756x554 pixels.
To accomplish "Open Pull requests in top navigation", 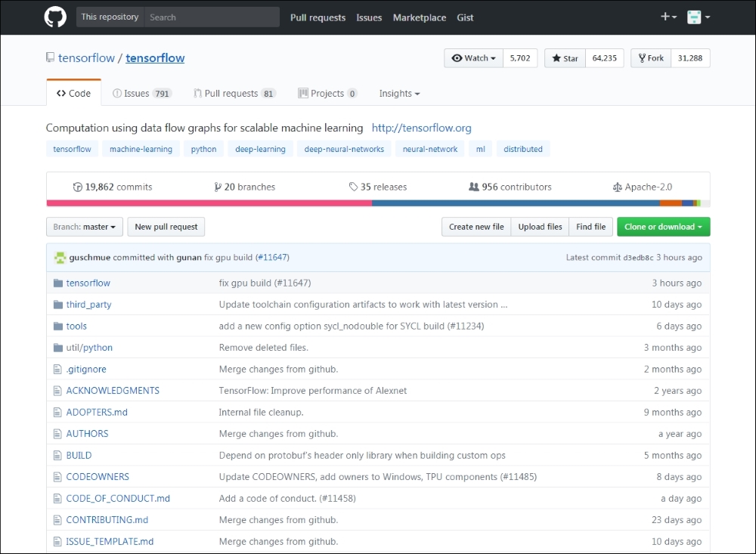I will [x=318, y=17].
